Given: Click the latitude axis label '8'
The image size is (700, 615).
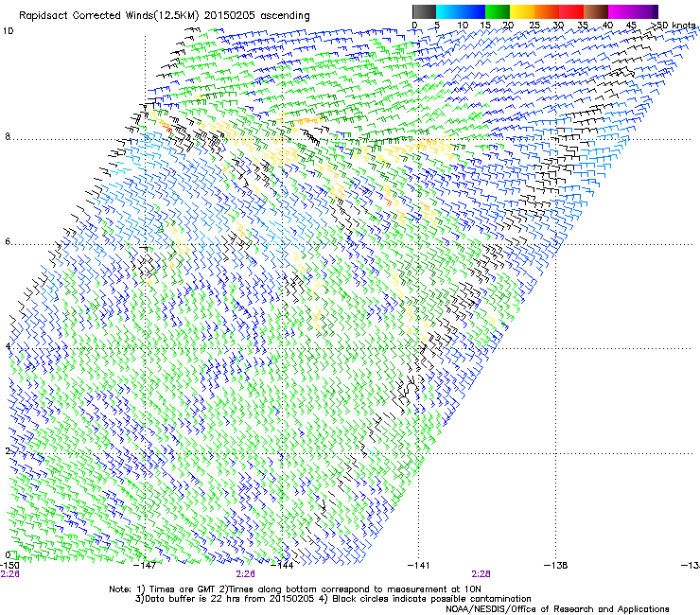Looking at the screenshot, I should (x=8, y=136).
